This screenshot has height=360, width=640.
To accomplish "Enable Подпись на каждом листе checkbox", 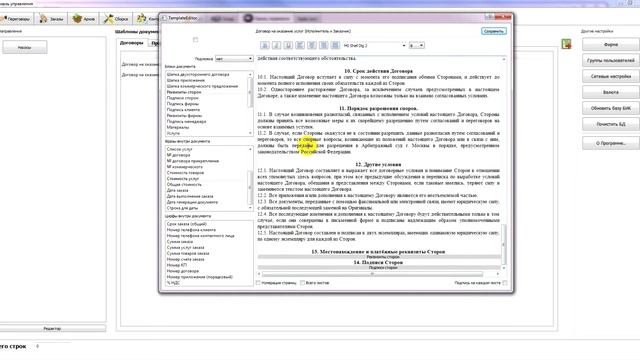I will coord(505,282).
